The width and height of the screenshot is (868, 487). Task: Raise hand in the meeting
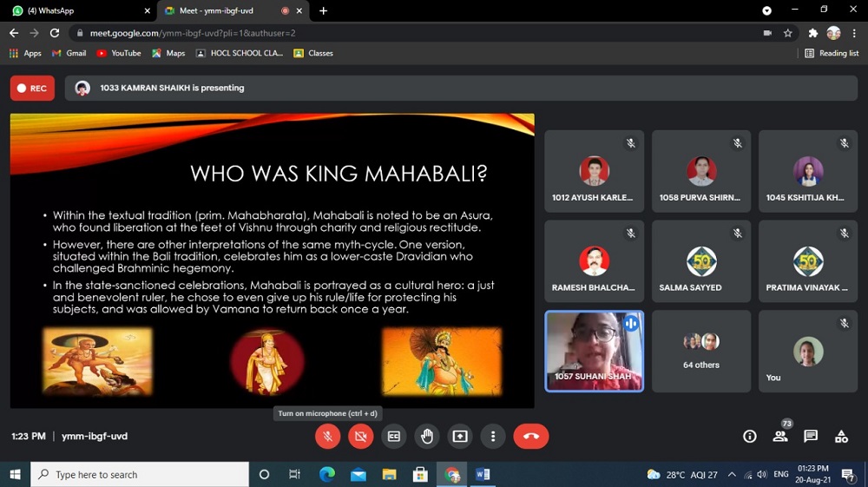click(x=427, y=437)
